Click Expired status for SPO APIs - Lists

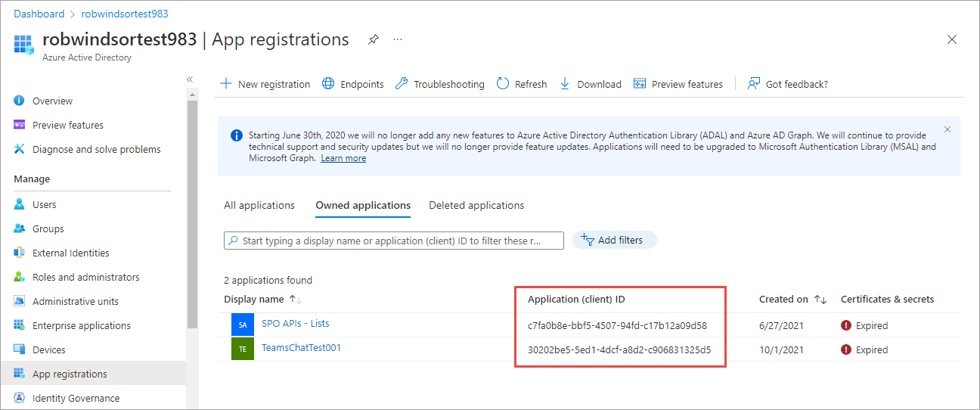[x=864, y=325]
